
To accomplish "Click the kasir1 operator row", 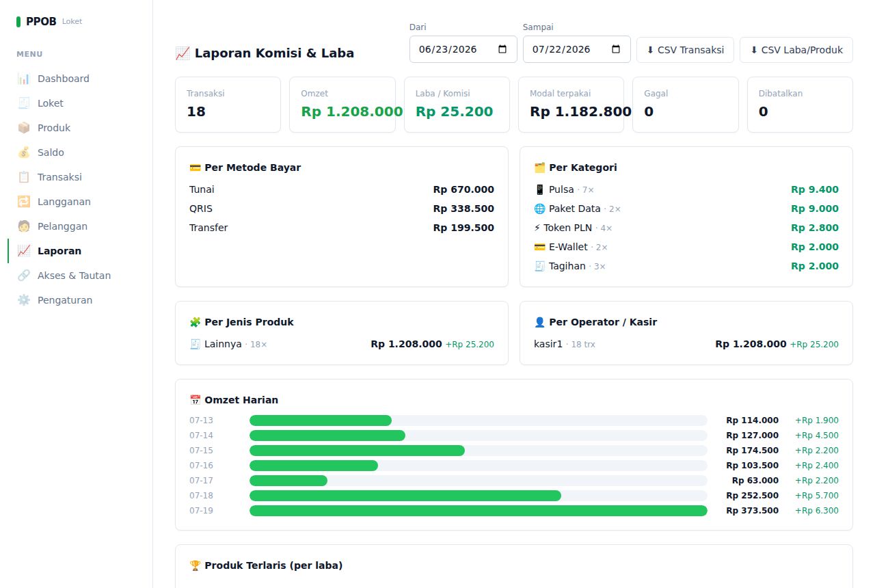I will 686,344.
